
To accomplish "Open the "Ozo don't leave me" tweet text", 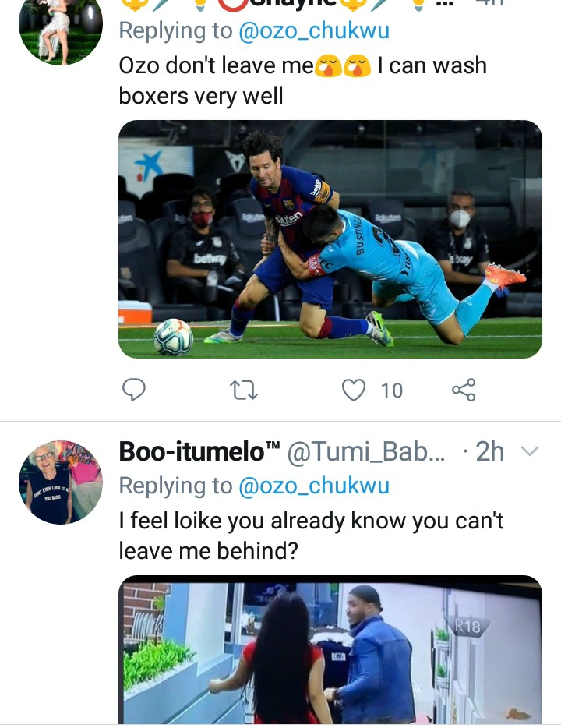I will (302, 80).
